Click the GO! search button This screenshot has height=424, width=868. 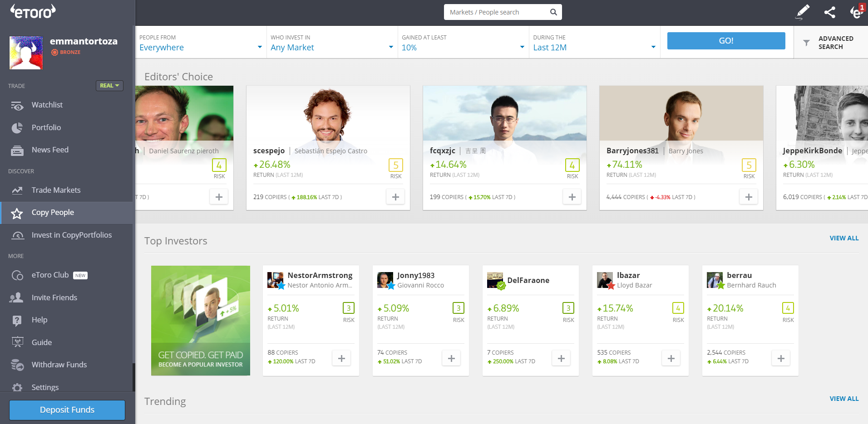tap(726, 41)
